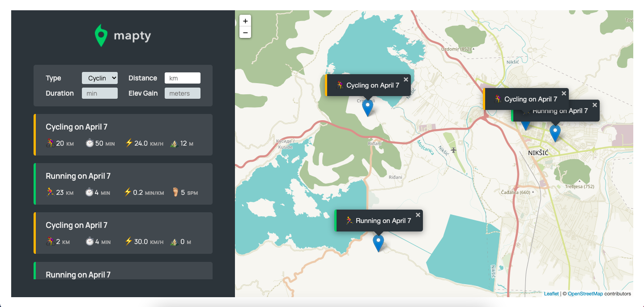The width and height of the screenshot is (644, 307).
Task: Click the Elev Gain meters input field
Action: (x=182, y=93)
